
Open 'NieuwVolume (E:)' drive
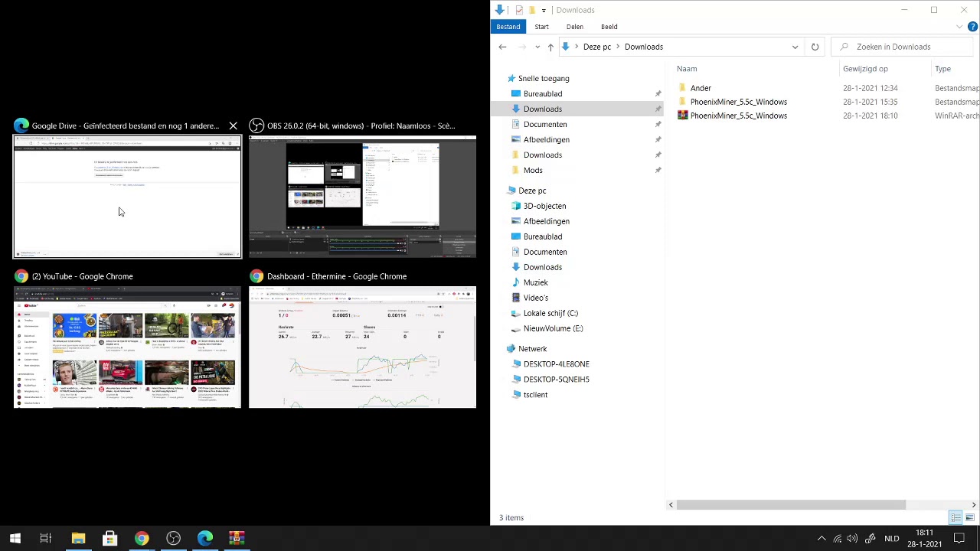[x=553, y=328]
